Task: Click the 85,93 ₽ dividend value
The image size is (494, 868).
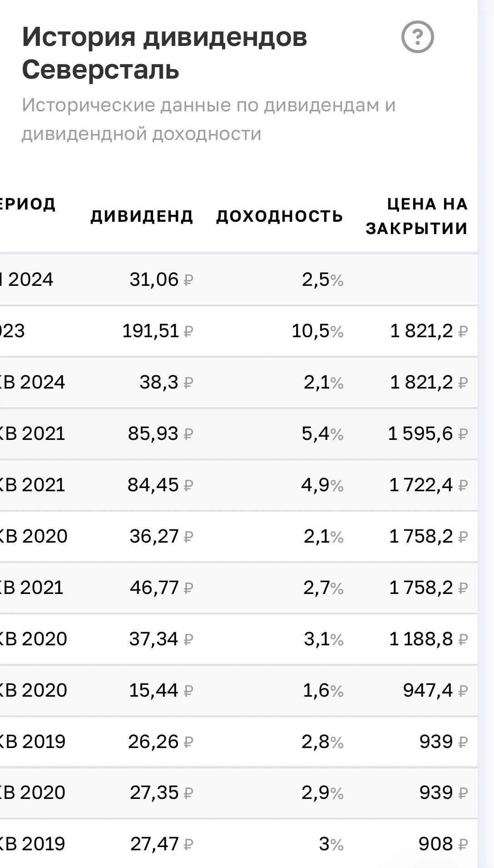Action: point(161,434)
